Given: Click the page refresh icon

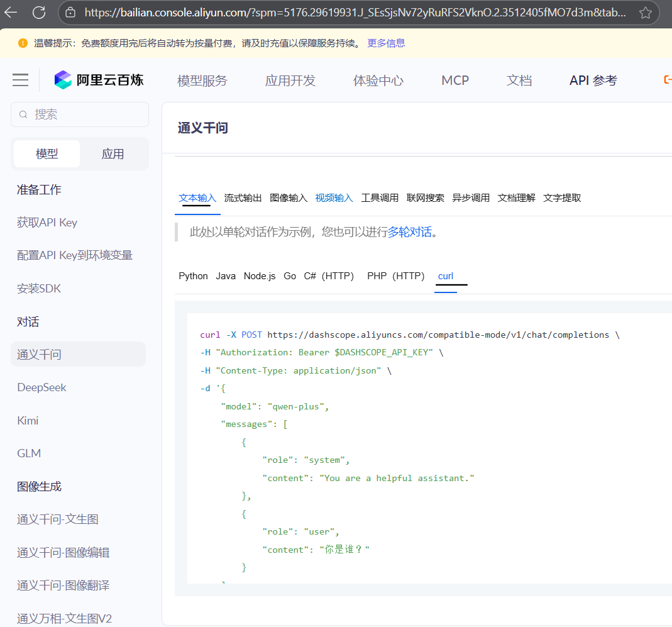Looking at the screenshot, I should click(38, 12).
